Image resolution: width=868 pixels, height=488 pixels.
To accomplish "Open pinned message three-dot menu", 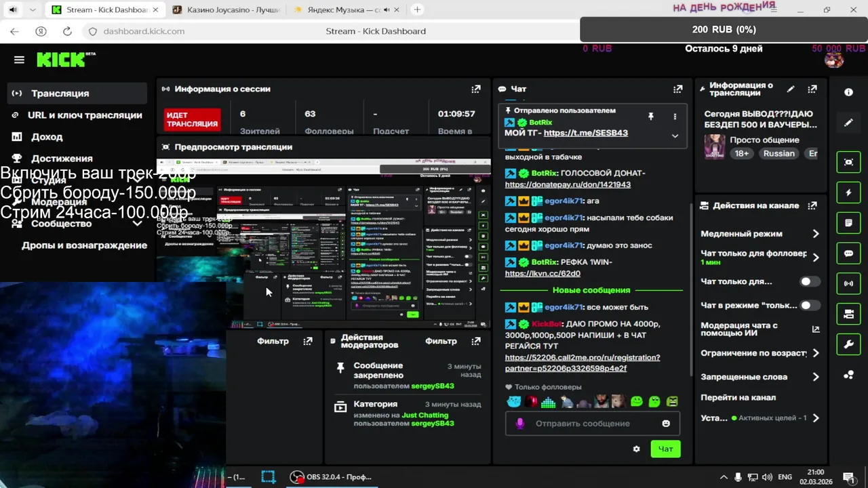I will click(x=675, y=117).
